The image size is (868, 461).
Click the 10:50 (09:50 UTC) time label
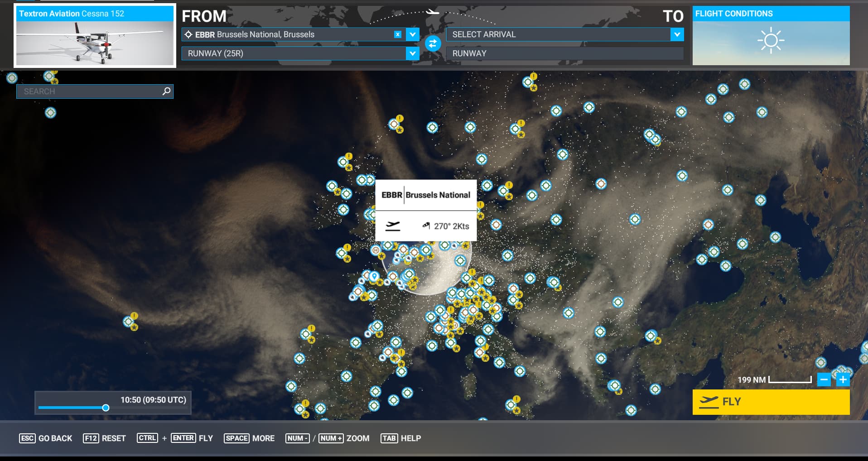[153, 400]
